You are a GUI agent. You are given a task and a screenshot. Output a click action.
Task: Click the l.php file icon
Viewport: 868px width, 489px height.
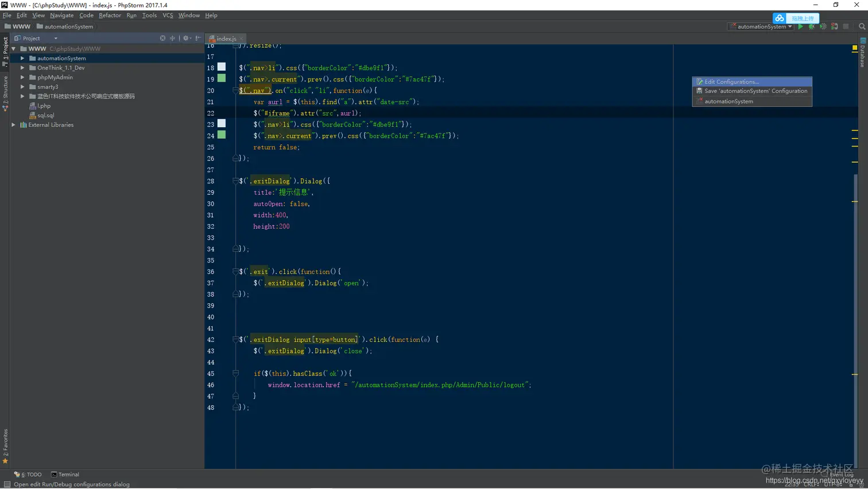33,106
